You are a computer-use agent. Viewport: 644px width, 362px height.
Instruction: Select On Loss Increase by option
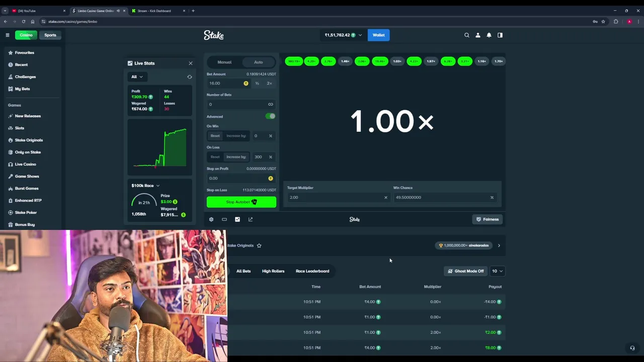(236, 157)
